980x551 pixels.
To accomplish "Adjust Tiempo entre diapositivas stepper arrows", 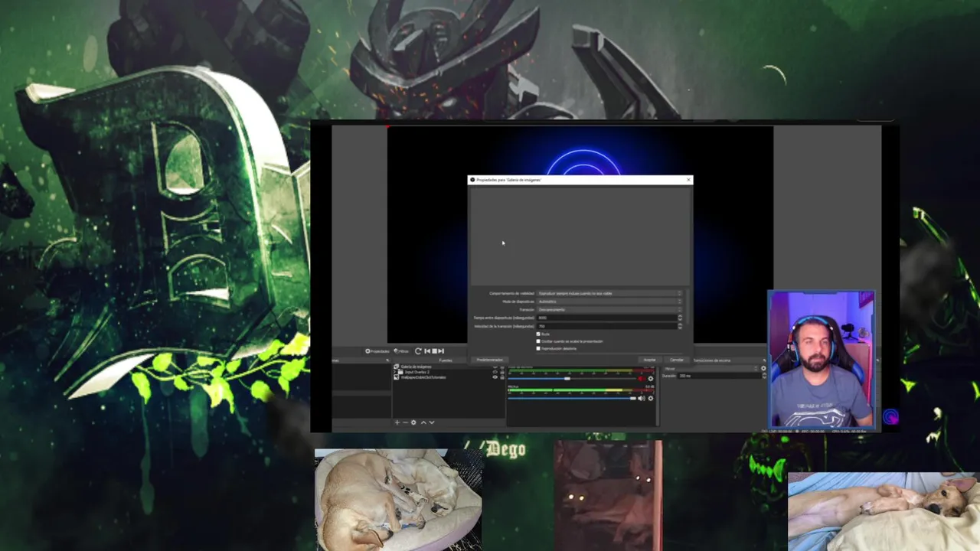I will pos(680,318).
